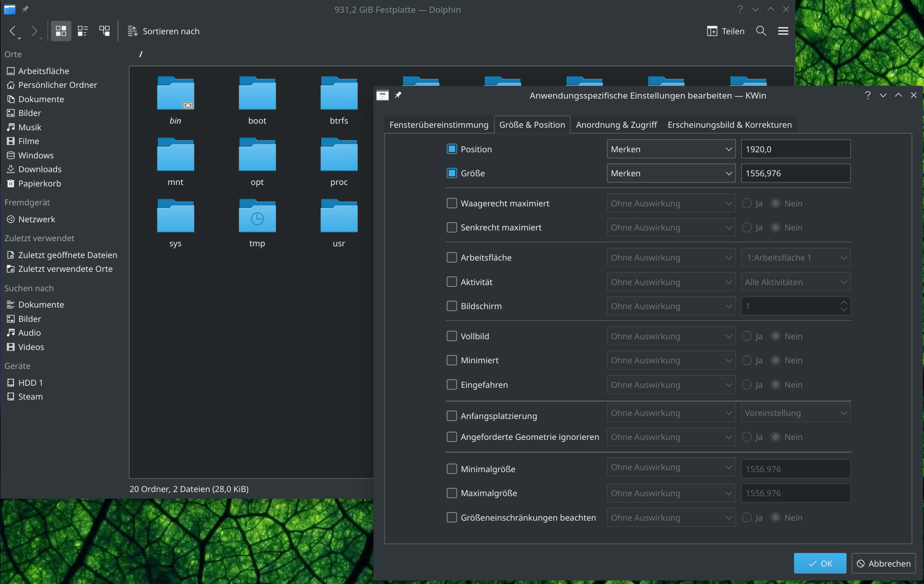Switch Dolphin to details view mode
924x584 pixels.
[105, 31]
